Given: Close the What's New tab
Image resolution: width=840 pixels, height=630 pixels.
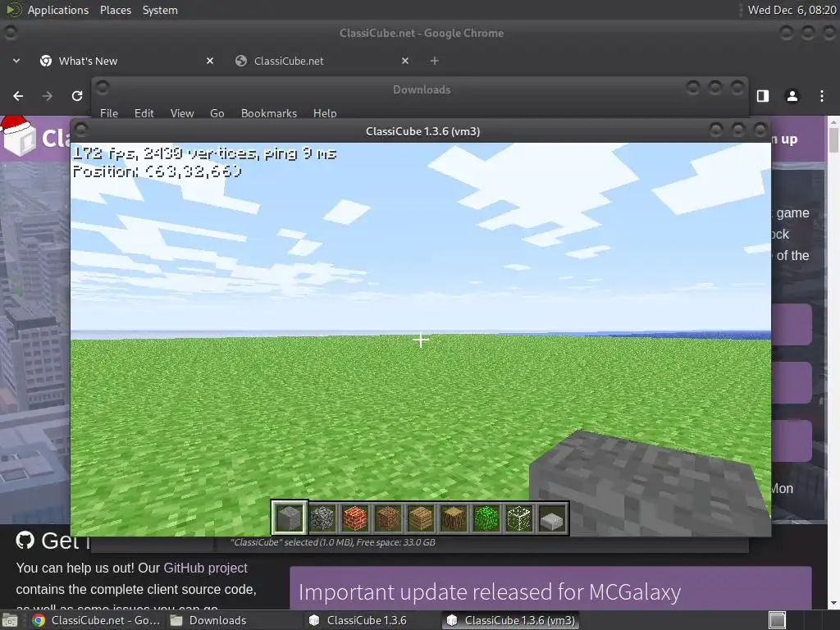Looking at the screenshot, I should coord(210,61).
